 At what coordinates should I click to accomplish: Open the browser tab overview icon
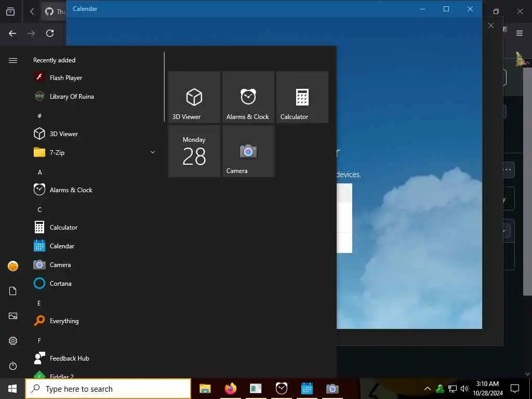point(10,11)
